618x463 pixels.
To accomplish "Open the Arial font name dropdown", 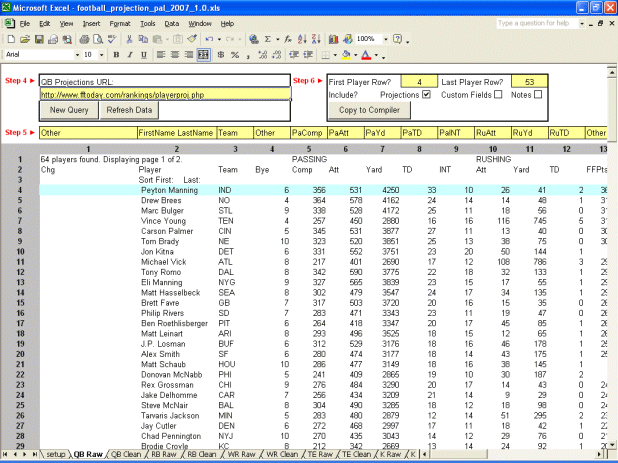I will [x=77, y=55].
